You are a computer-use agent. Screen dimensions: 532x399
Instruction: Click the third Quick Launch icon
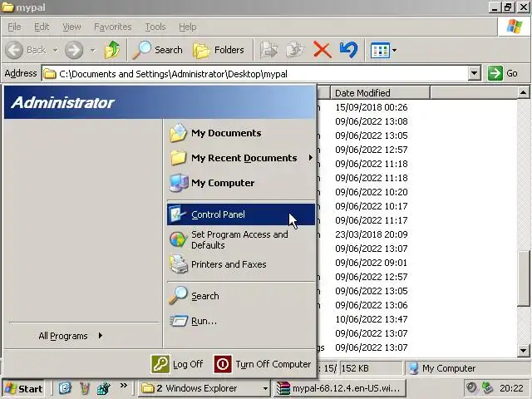tap(103, 388)
